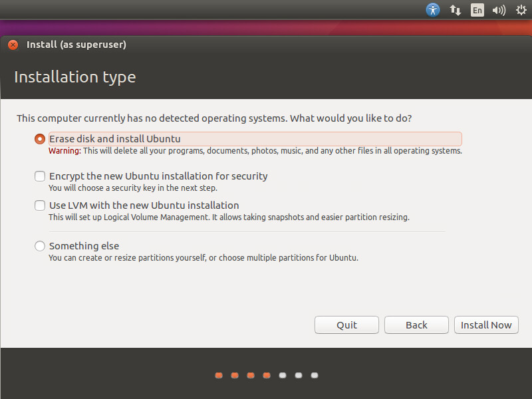Select Erase disk and install Ubuntu
532x399 pixels.
(40, 139)
